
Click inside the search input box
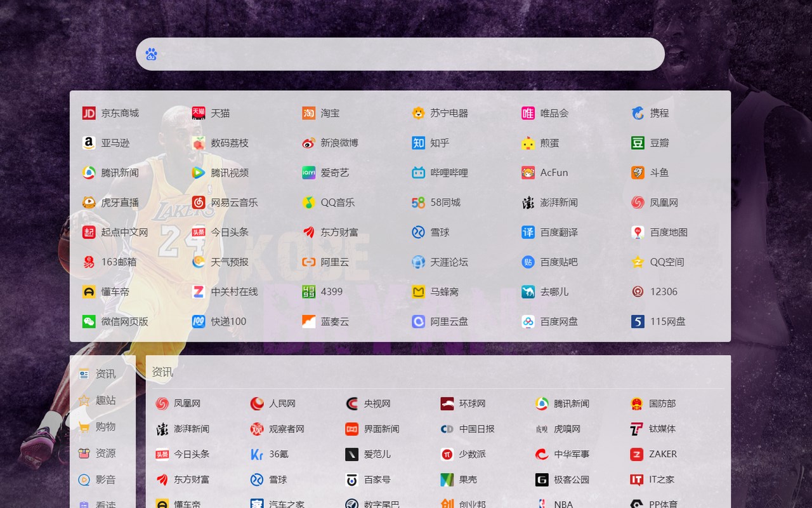tap(400, 54)
